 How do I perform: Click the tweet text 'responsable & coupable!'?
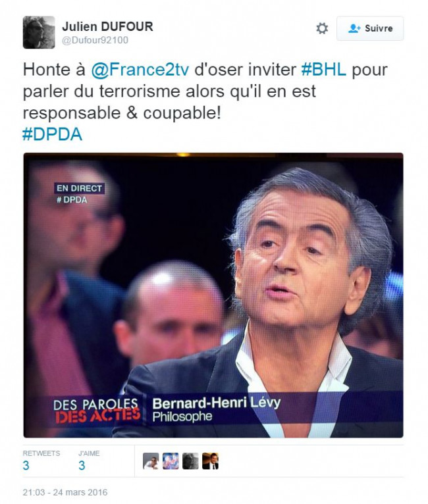click(122, 113)
